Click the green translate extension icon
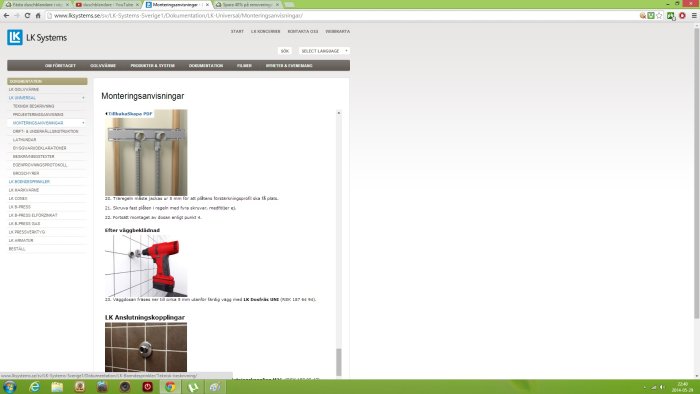This screenshot has width=700, height=394. pyautogui.click(x=671, y=16)
